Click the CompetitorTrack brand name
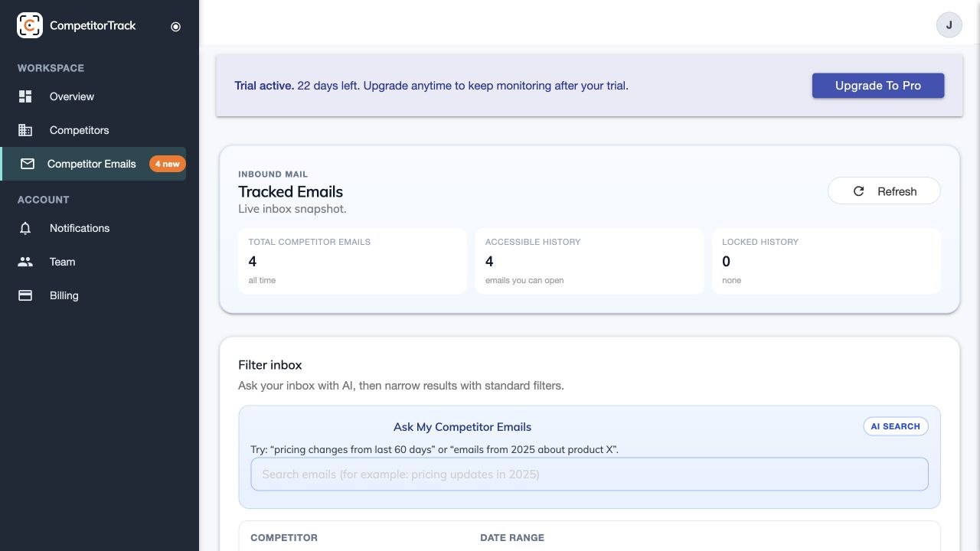 [x=93, y=25]
